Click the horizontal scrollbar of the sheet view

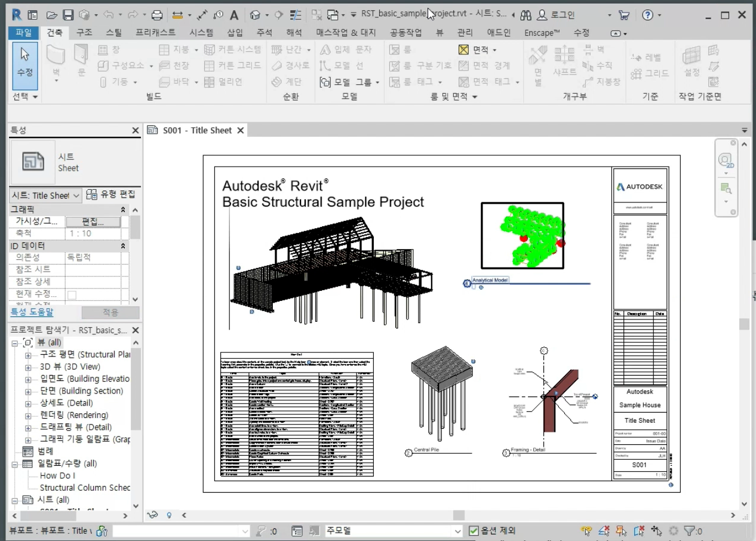[459, 515]
